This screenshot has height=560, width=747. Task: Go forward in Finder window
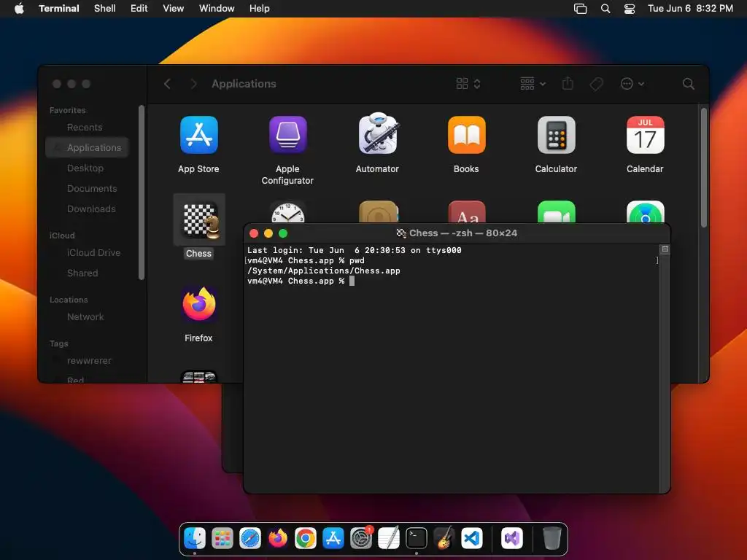[x=193, y=84]
